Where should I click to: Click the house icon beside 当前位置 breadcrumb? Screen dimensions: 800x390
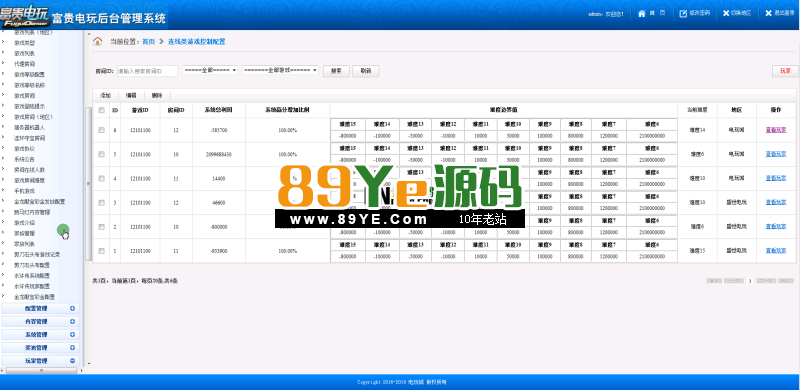pos(98,41)
